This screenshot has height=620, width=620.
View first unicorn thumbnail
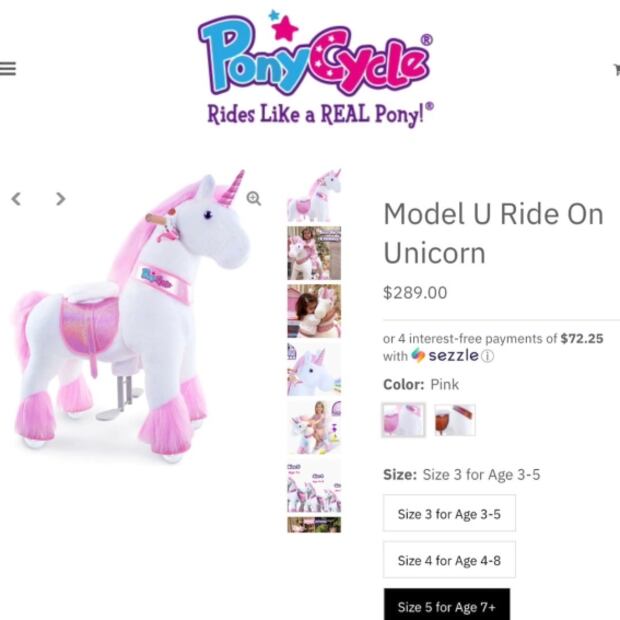coord(314,196)
